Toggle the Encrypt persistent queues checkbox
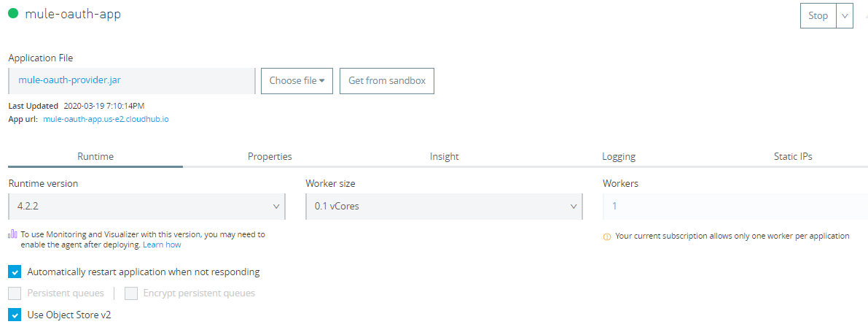Viewport: 868px width, 327px height. coord(131,293)
